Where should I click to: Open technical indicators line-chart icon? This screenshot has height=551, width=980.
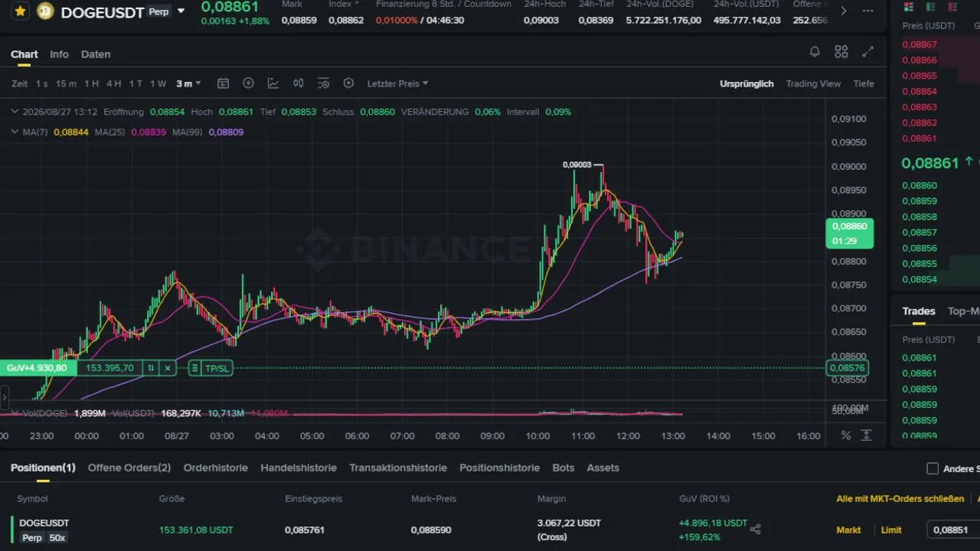(x=273, y=83)
